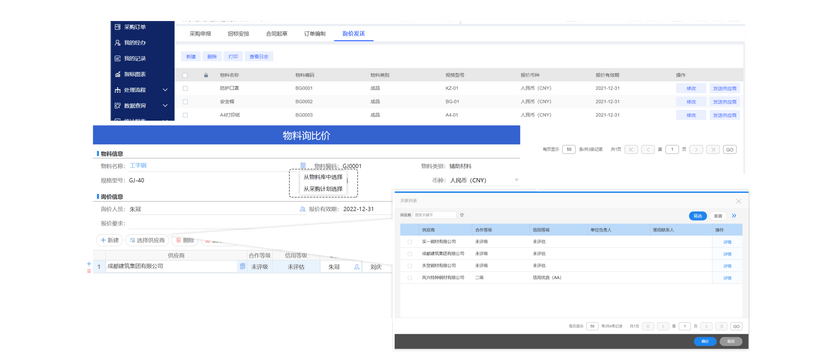828x363 pixels.
Task: Check the row for BG0001
Action: pyautogui.click(x=185, y=88)
